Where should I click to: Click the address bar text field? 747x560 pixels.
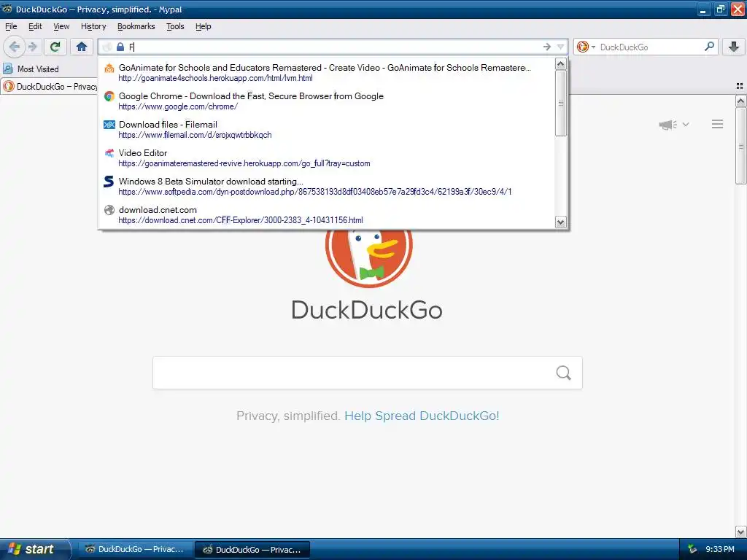[x=333, y=47]
